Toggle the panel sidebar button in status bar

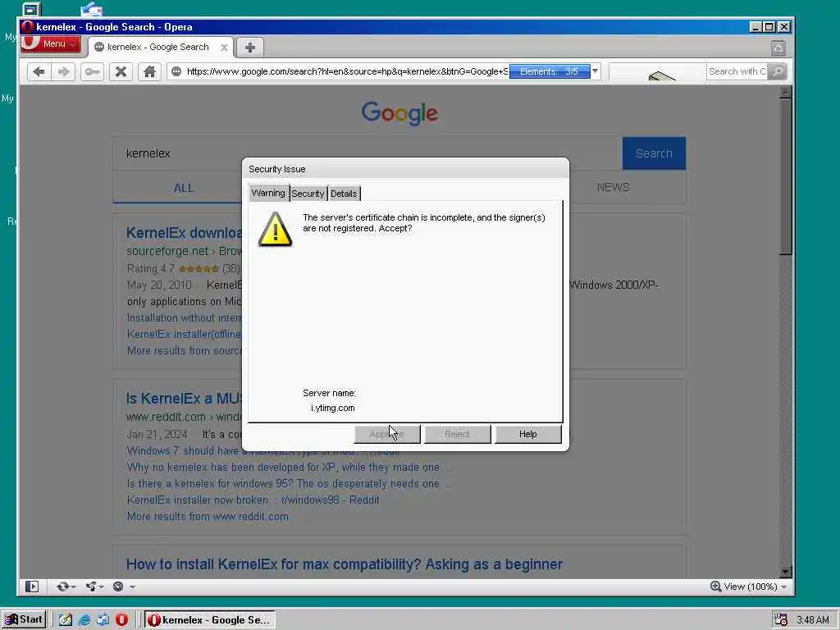pos(32,587)
